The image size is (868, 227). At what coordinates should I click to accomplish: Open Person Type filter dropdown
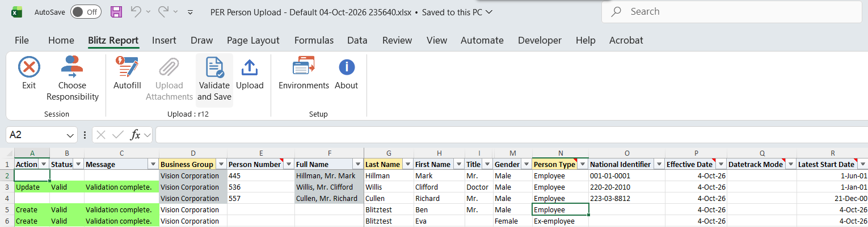pyautogui.click(x=582, y=164)
